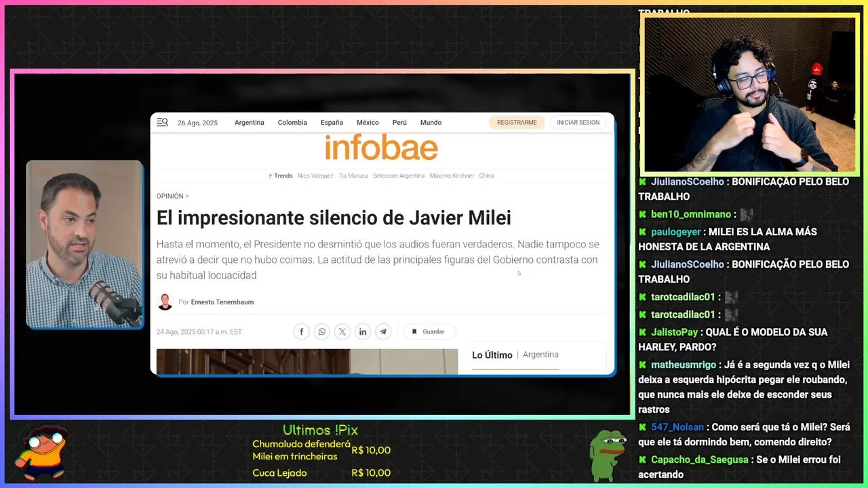Image resolution: width=868 pixels, height=488 pixels.
Task: Click the article lead image
Action: pyautogui.click(x=307, y=361)
